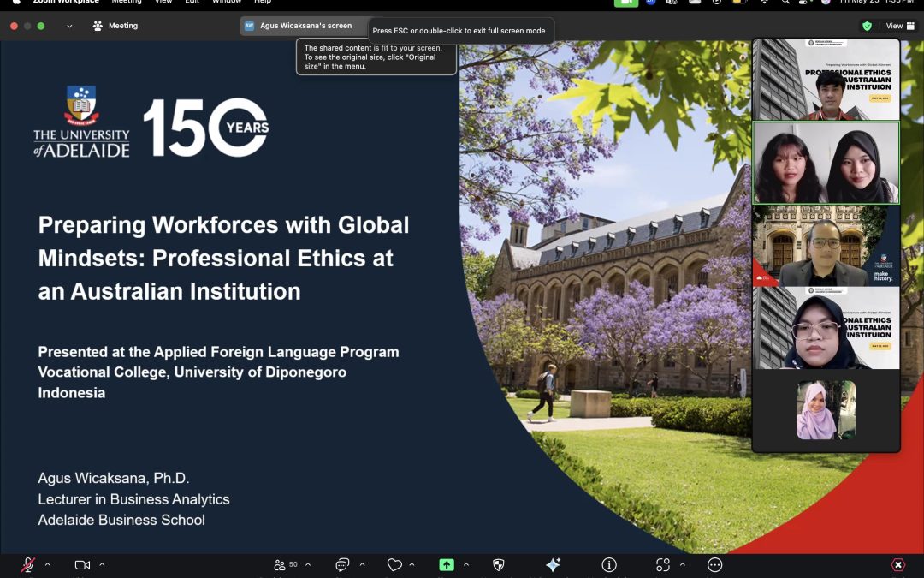924x578 pixels.
Task: Open the Chat panel icon
Action: pyautogui.click(x=342, y=565)
